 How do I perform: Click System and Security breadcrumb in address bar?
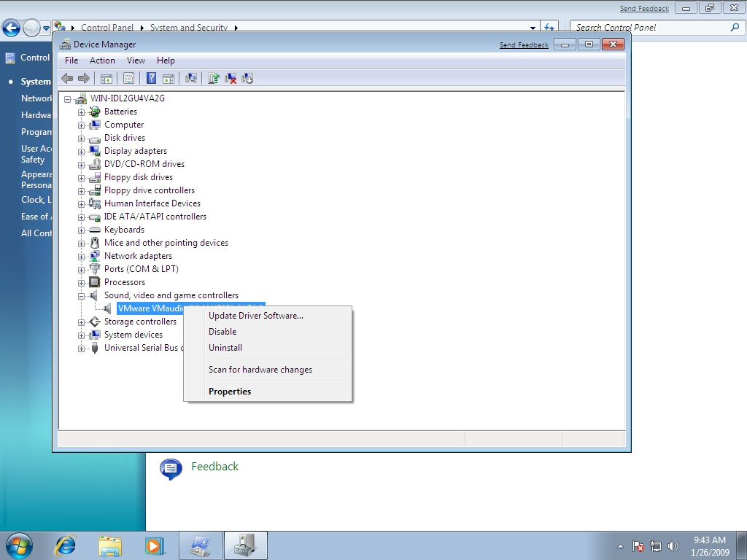pos(189,28)
